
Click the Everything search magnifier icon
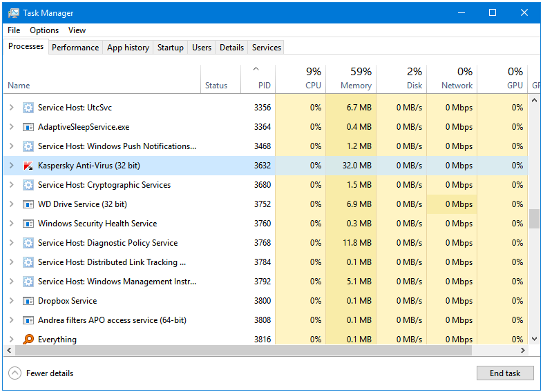tap(28, 340)
